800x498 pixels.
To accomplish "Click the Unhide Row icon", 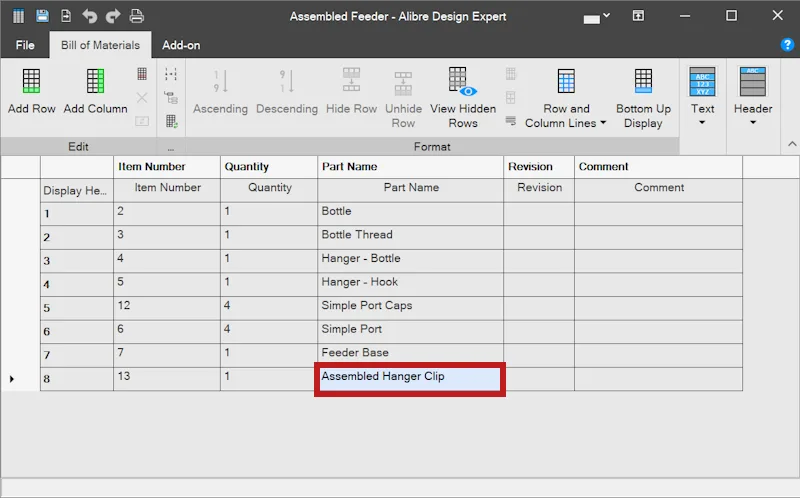I will [x=403, y=83].
